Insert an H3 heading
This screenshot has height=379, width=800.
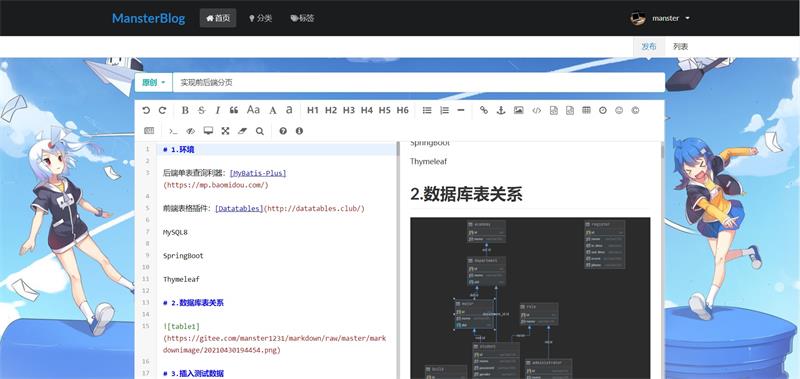click(x=348, y=110)
